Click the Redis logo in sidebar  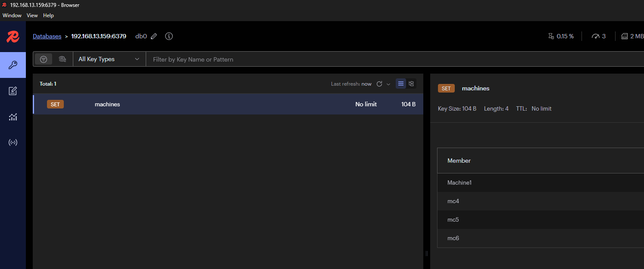pos(13,37)
